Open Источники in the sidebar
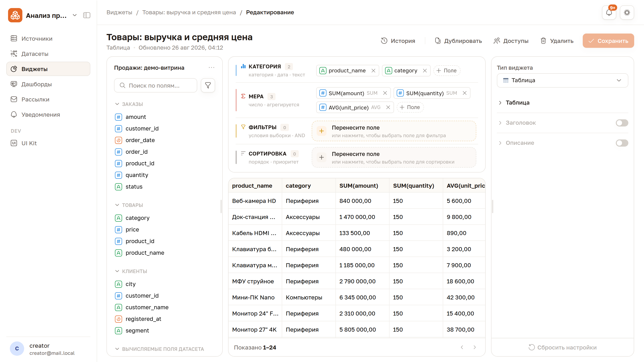Viewport: 644px width, 362px height. (x=48, y=38)
